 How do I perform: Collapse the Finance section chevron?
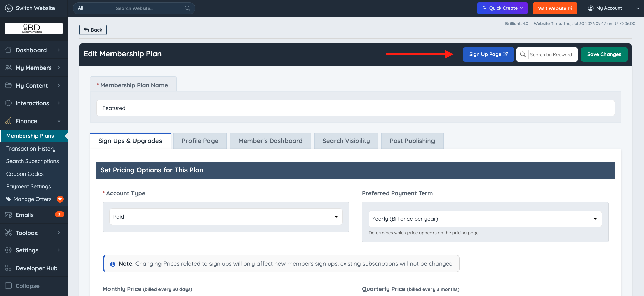(x=59, y=121)
